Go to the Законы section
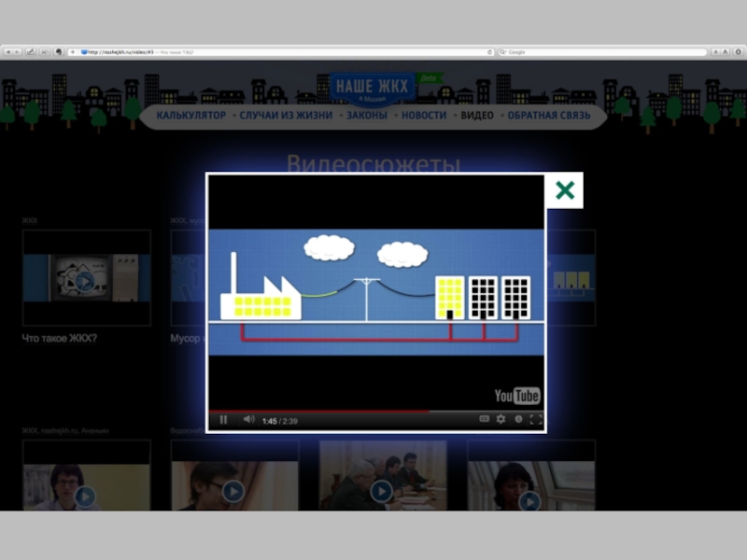Image resolution: width=747 pixels, height=560 pixels. coord(367,115)
